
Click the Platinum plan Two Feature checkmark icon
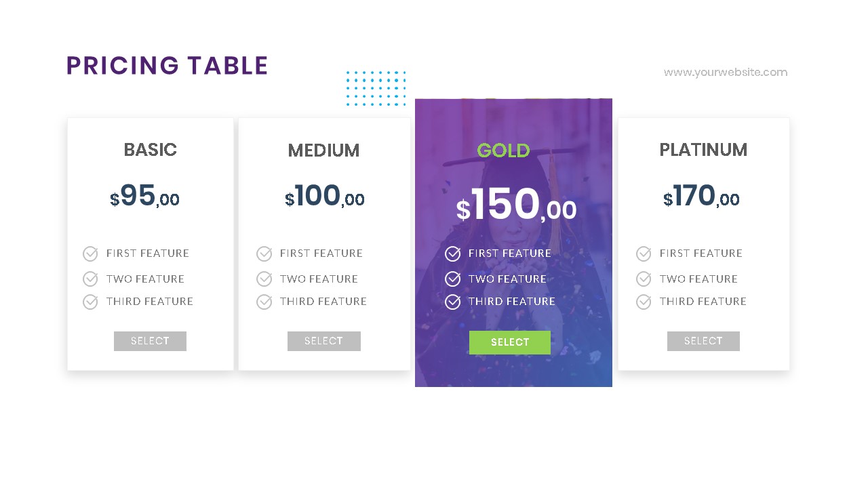(644, 279)
